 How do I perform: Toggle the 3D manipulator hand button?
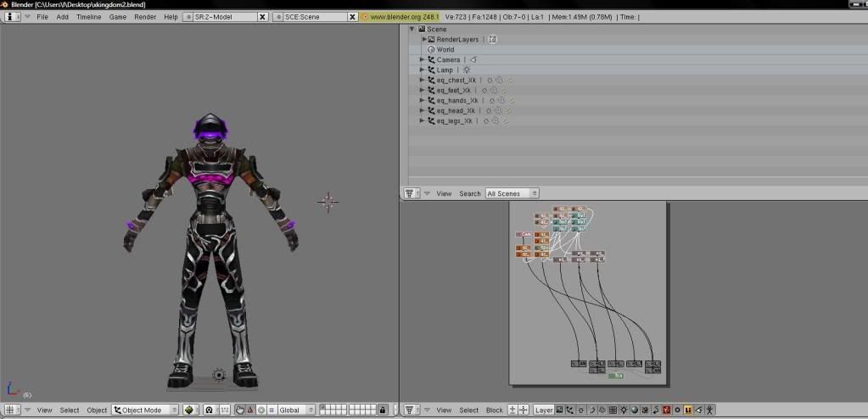tap(239, 410)
